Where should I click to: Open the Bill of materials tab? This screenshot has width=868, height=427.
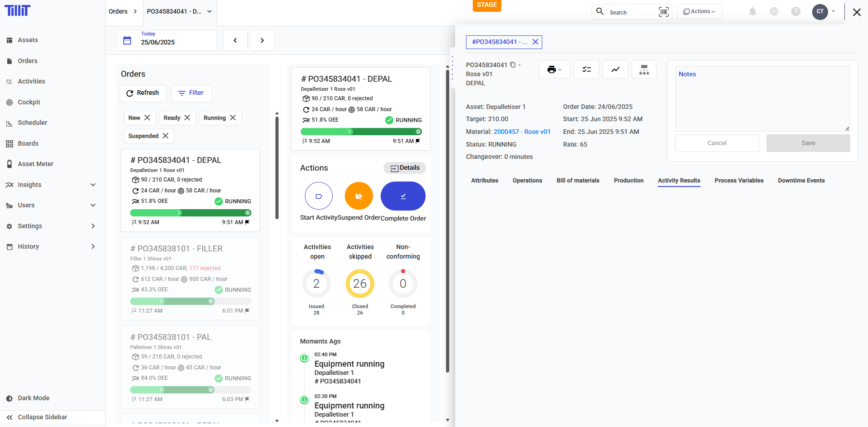tap(578, 181)
